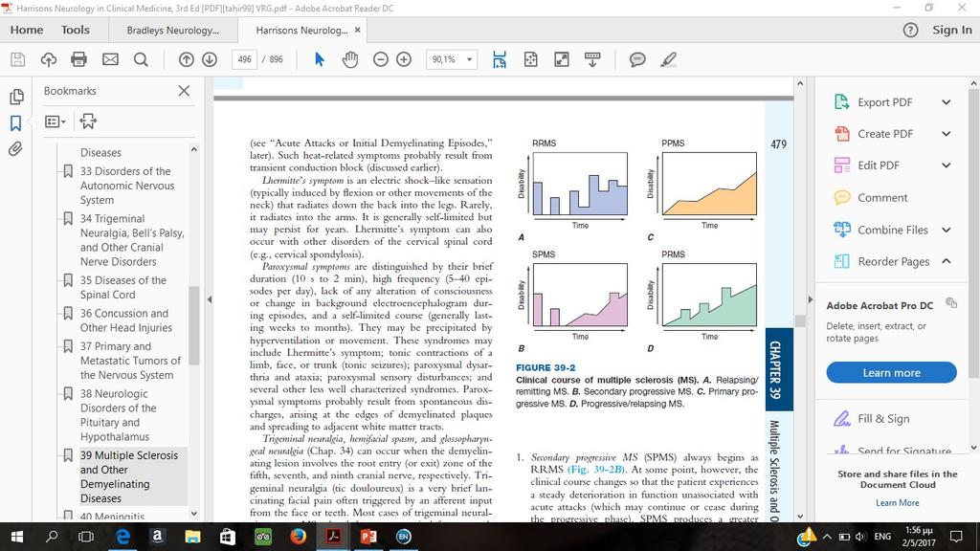Expand Create PDF tool options
The height and width of the screenshot is (551, 980).
947,134
